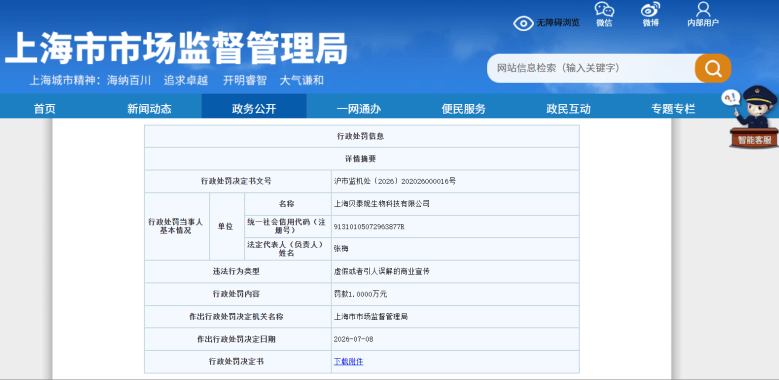
Task: Select violation type 虚假或者引人误解的商业宣传
Action: [x=382, y=272]
